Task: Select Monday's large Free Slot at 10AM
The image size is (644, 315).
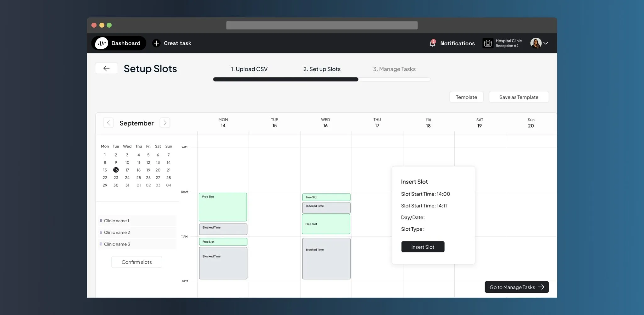Action: [x=223, y=207]
